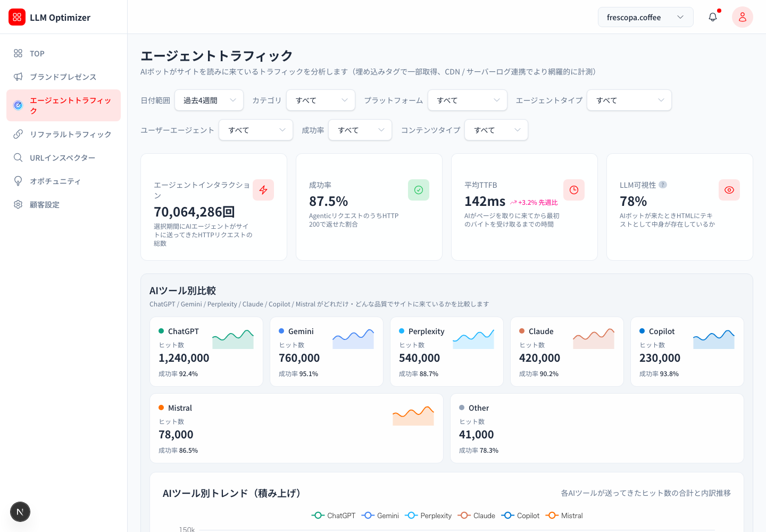This screenshot has height=532, width=766.
Task: Click the trend arrow icon beside +3.2%
Action: pos(513,203)
